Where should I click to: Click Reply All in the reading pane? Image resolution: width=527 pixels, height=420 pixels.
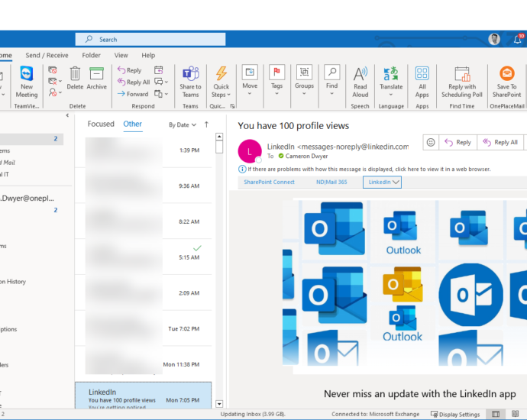tap(500, 142)
